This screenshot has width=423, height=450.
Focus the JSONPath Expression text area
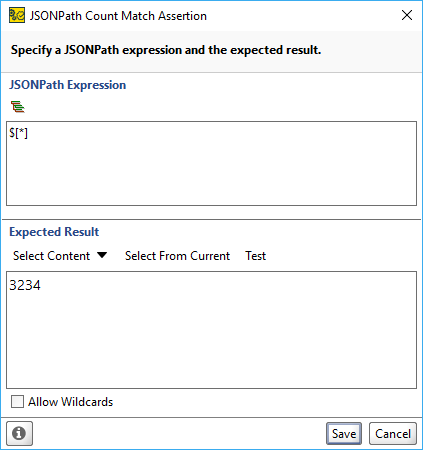(x=211, y=163)
